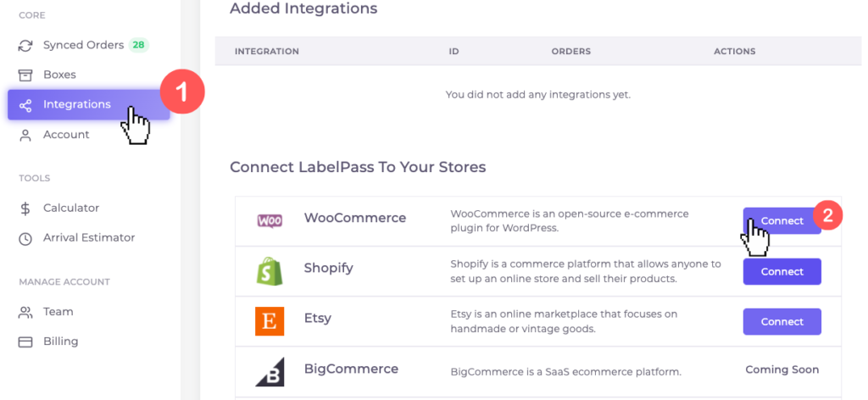This screenshot has width=868, height=400.
Task: Click the Shopify bag logo
Action: coord(270,271)
